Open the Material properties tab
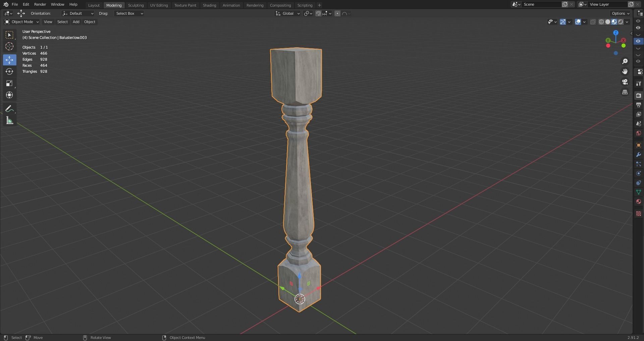The height and width of the screenshot is (341, 644). tap(639, 202)
